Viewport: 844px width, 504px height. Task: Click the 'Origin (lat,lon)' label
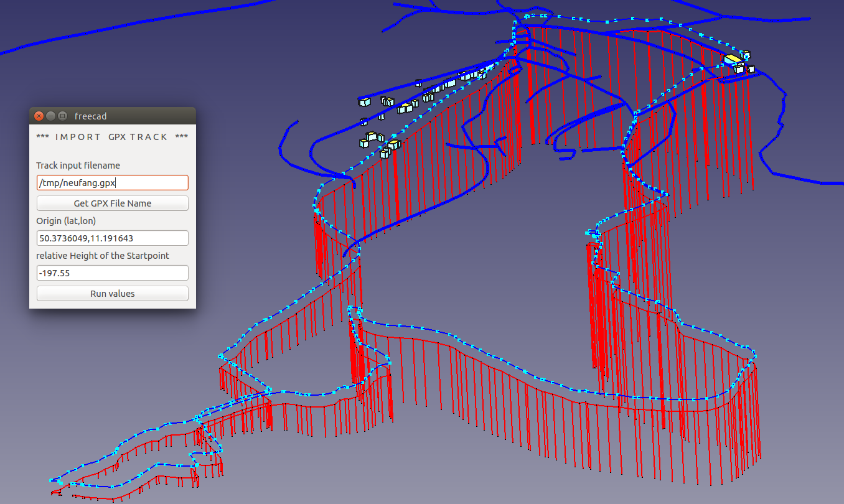click(66, 221)
